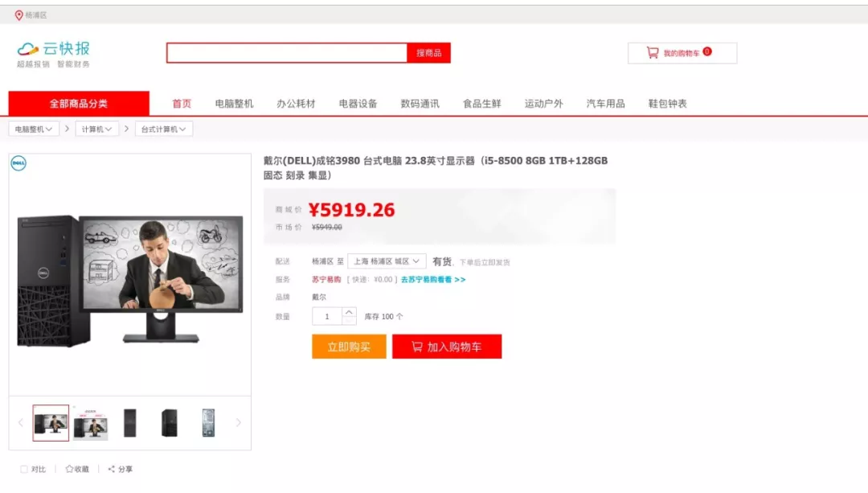This screenshot has width=868, height=493.
Task: Select the third thumbnail of tower front
Action: click(130, 423)
